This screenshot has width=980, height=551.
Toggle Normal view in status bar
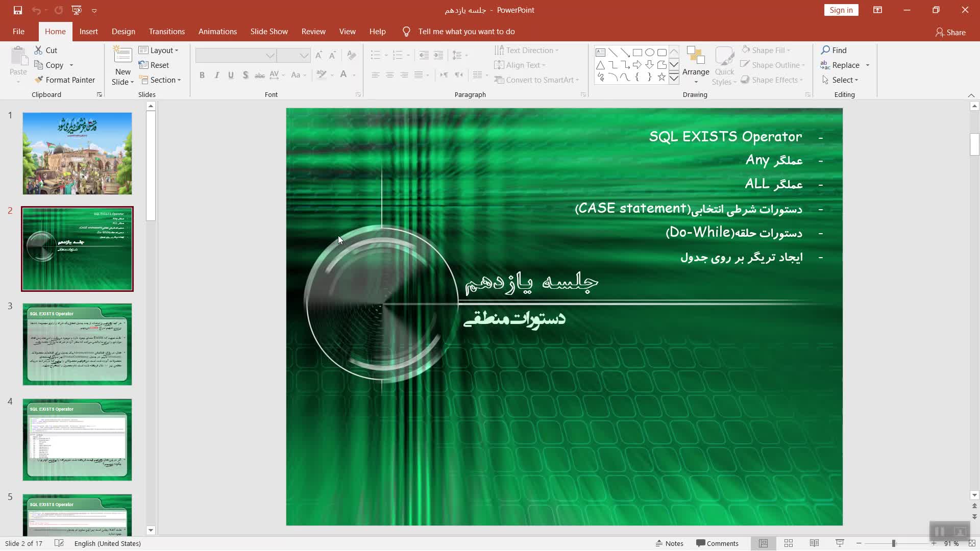pos(763,543)
